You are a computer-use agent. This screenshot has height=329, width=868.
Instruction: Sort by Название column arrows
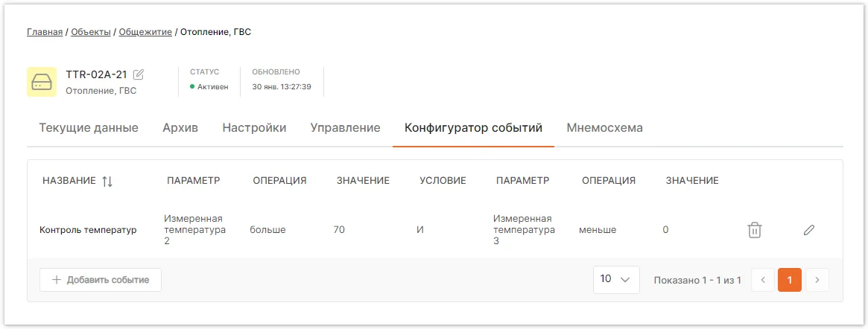pyautogui.click(x=107, y=181)
